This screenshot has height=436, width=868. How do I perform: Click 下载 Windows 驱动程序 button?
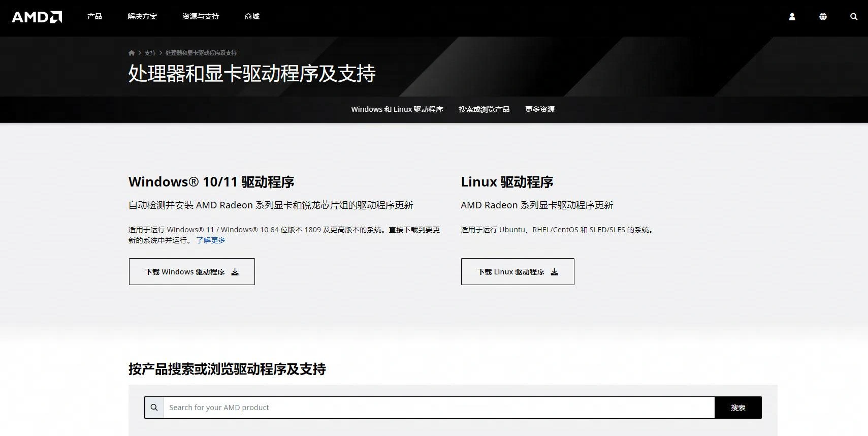click(x=192, y=272)
